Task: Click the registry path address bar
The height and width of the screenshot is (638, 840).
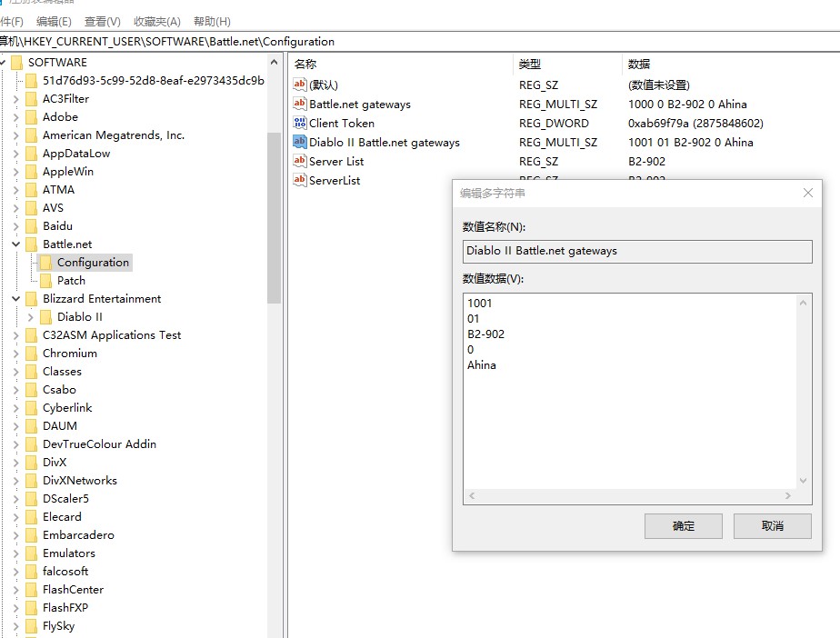Action: click(420, 42)
